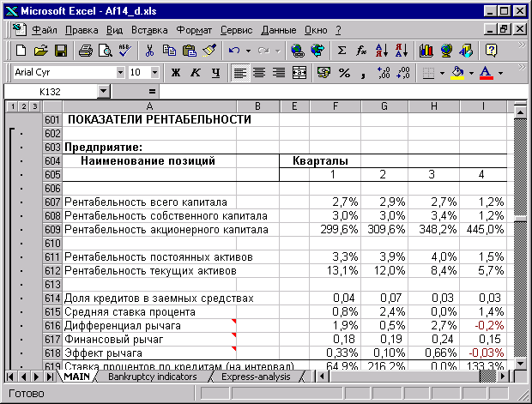The height and width of the screenshot is (404, 532).
Task: Go to last sheet tab navigation arrow
Action: tap(50, 377)
